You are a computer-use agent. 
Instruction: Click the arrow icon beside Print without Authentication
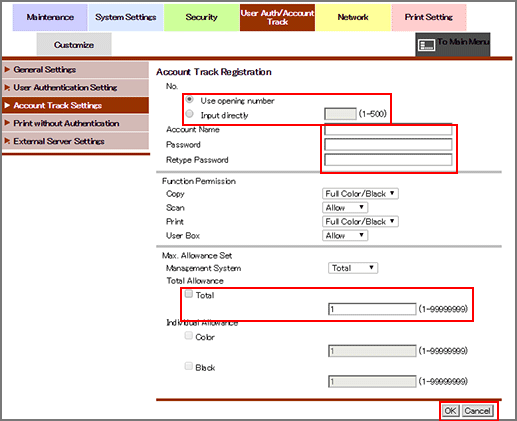(x=7, y=123)
